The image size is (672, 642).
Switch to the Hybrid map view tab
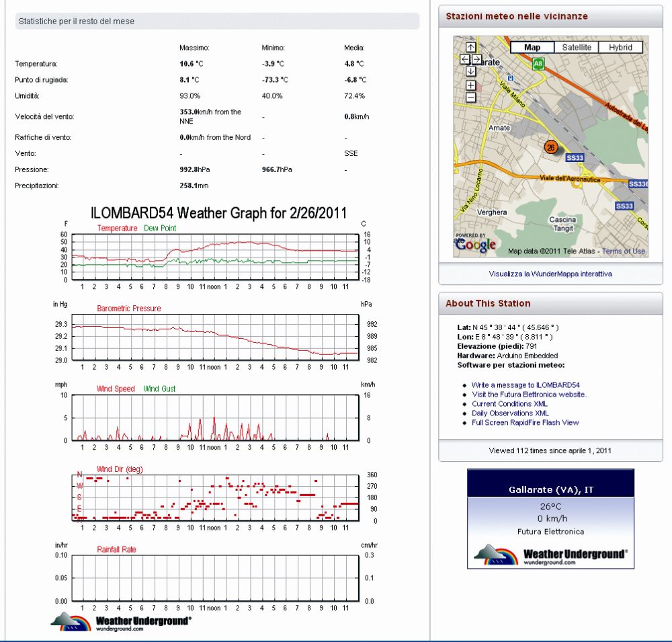click(622, 47)
